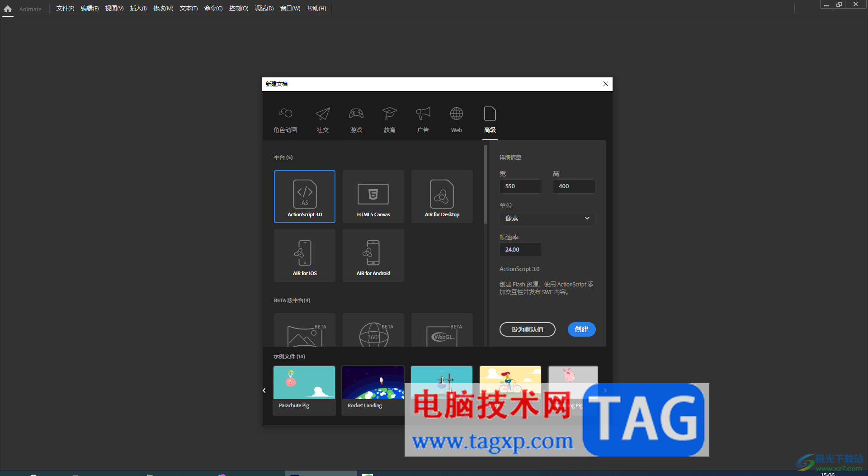Click the 设为默认值 button
This screenshot has height=476, width=868.
click(527, 329)
